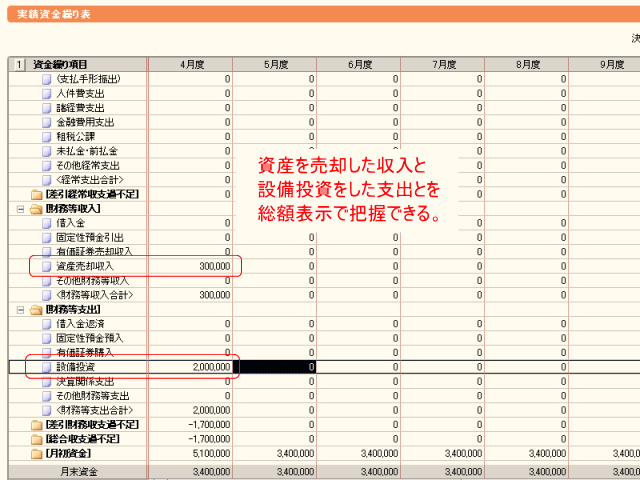Viewport: 640px width, 480px height.
Task: Click the open folder icon of [財務等支出]
Action: pyautogui.click(x=37, y=310)
